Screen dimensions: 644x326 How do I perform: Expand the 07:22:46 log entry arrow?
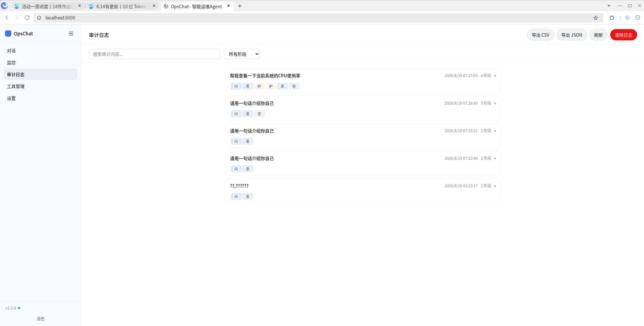tap(495, 158)
